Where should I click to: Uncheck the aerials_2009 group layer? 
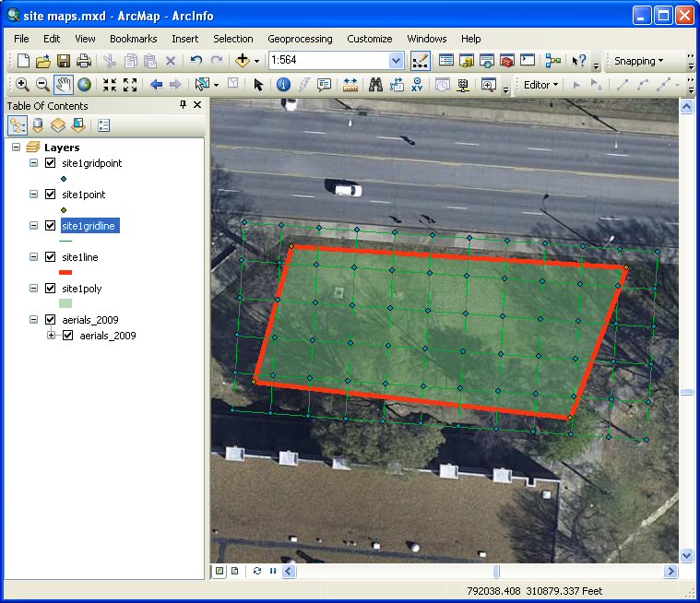click(51, 320)
